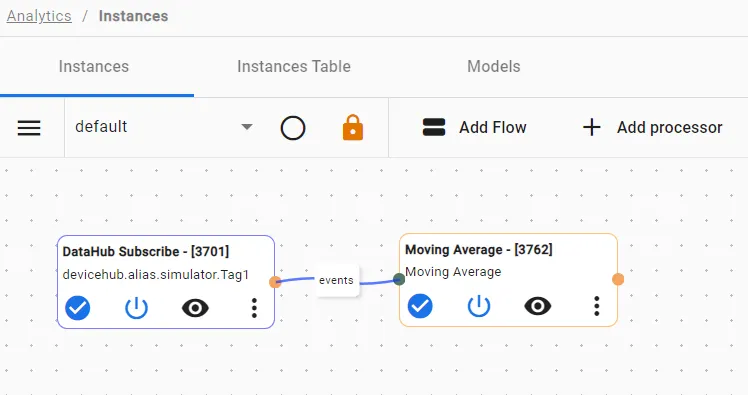Switch to the Models tab

pos(494,66)
